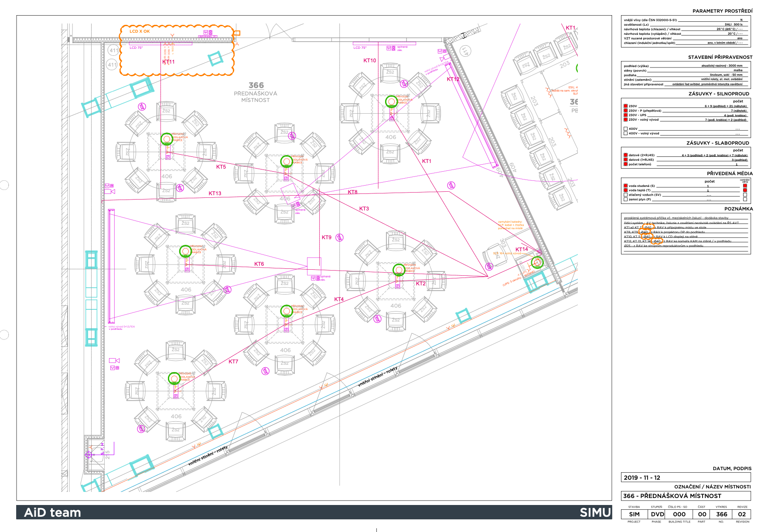This screenshot has width=761, height=532.
Task: Click the KT7 cable route label
Action: [233, 362]
